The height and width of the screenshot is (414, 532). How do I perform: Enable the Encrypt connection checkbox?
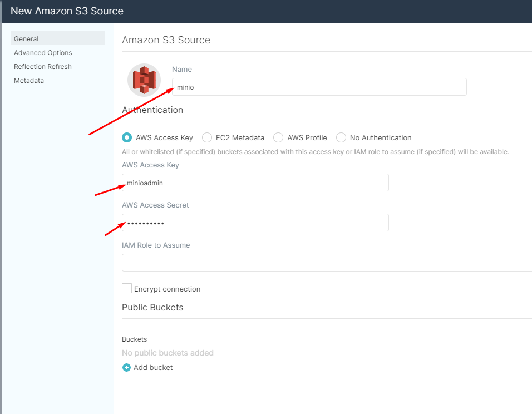(127, 288)
